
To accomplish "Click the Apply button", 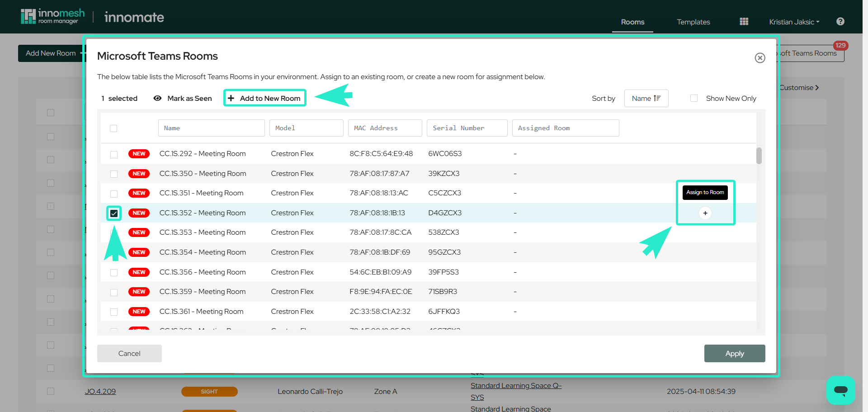I will [x=735, y=354].
